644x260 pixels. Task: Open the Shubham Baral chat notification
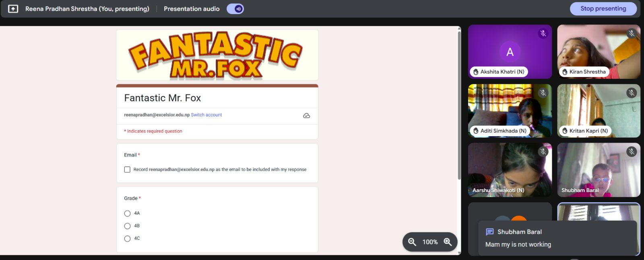click(x=558, y=238)
